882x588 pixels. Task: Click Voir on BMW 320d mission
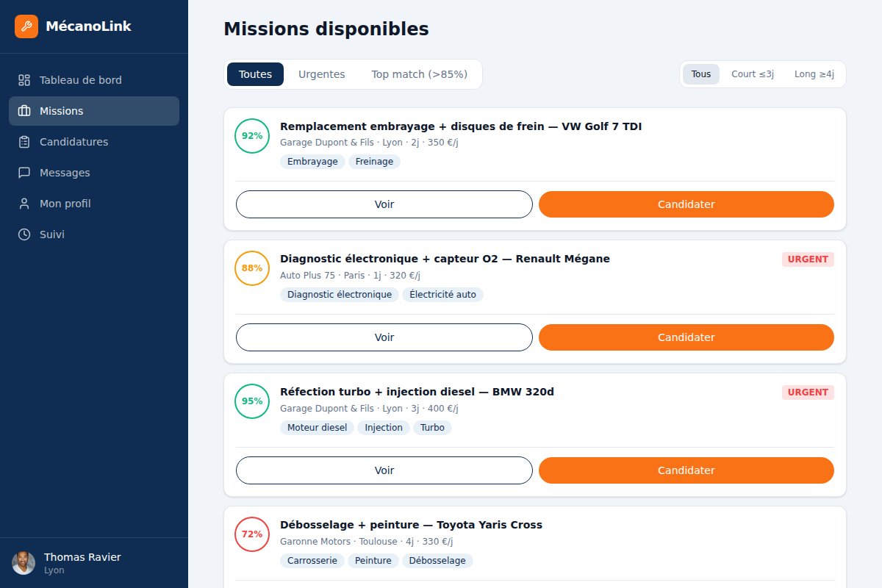tap(384, 470)
